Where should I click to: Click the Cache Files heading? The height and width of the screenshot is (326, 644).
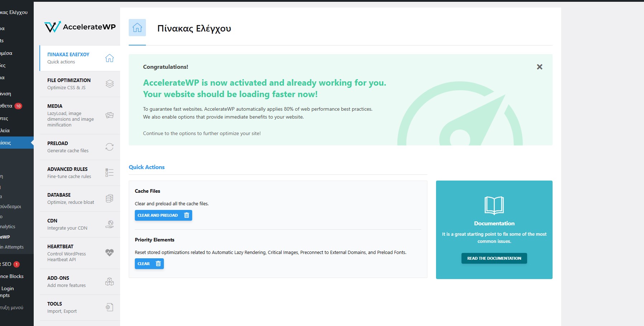tap(147, 191)
